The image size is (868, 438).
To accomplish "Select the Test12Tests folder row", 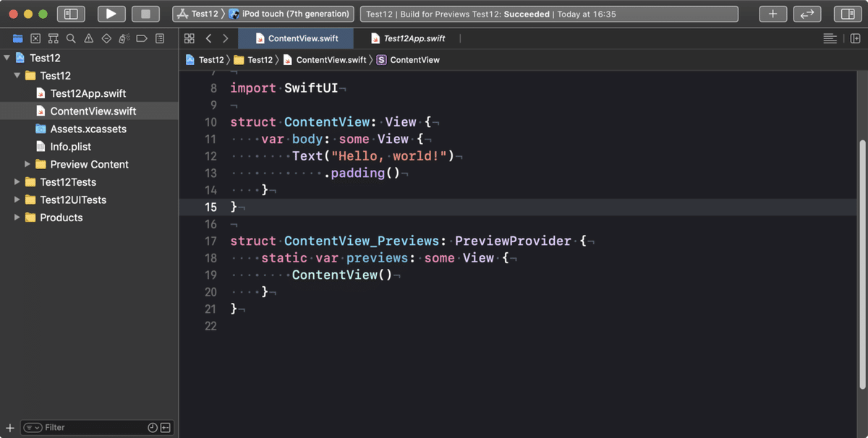I will [89, 182].
